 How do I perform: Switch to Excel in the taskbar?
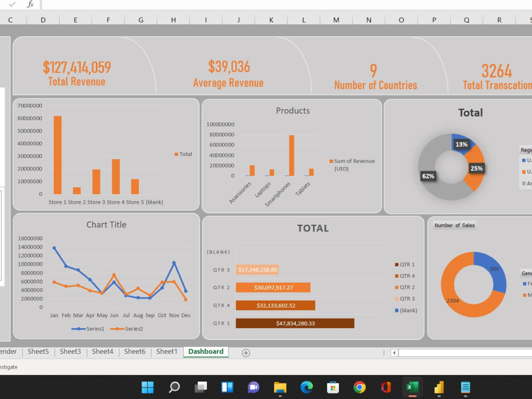[x=412, y=387]
